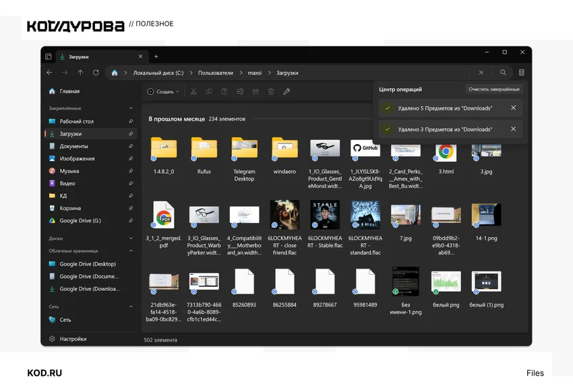Toggle the path edit icon in address bar
Image resolution: width=573 pixels, height=392 pixels.
481,73
